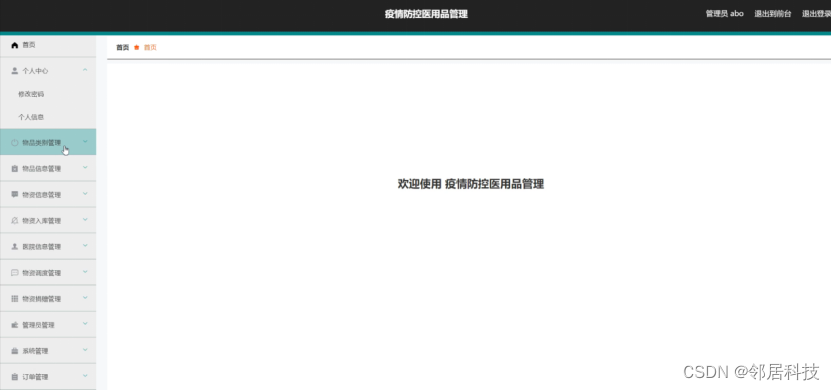835x390 pixels.
Task: Click the clipboard icon next to 物品信息管理
Action: 15,169
